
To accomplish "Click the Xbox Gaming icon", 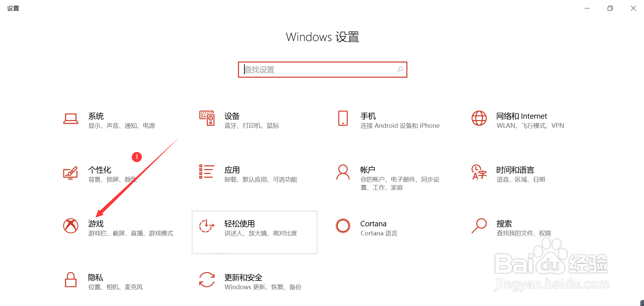I will point(71,226).
